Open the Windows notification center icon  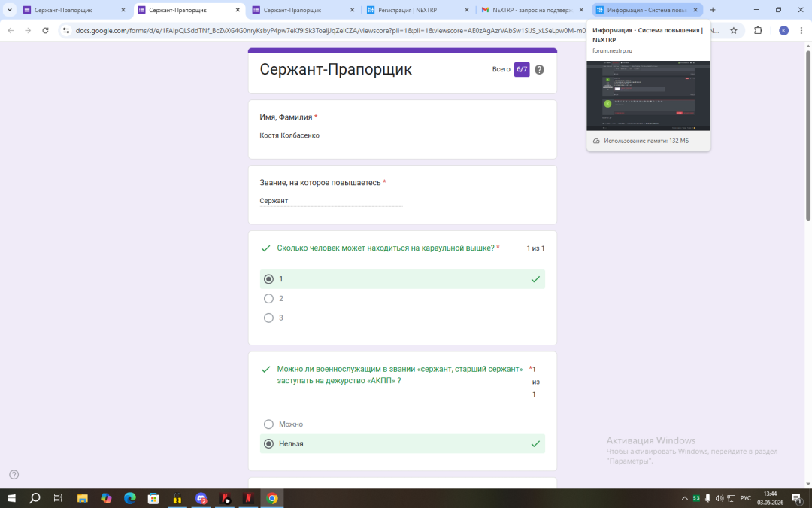click(x=798, y=498)
